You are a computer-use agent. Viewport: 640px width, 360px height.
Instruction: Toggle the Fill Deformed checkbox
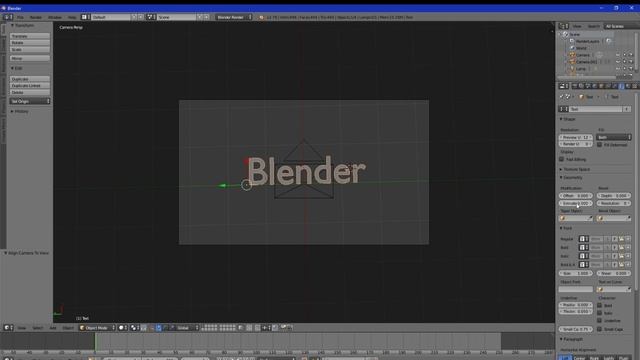pyautogui.click(x=600, y=144)
